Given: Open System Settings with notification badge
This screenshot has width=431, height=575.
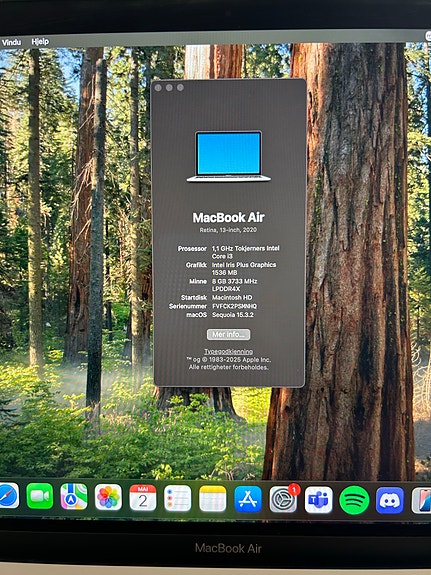Looking at the screenshot, I should [284, 499].
